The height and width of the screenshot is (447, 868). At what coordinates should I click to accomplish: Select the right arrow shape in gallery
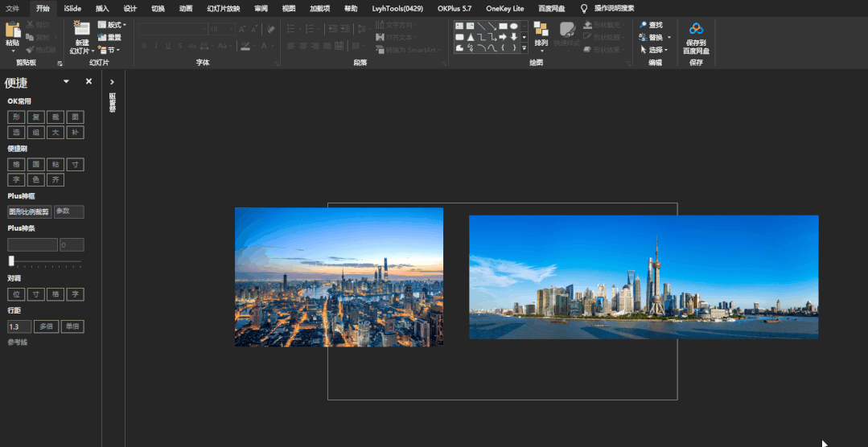click(503, 37)
